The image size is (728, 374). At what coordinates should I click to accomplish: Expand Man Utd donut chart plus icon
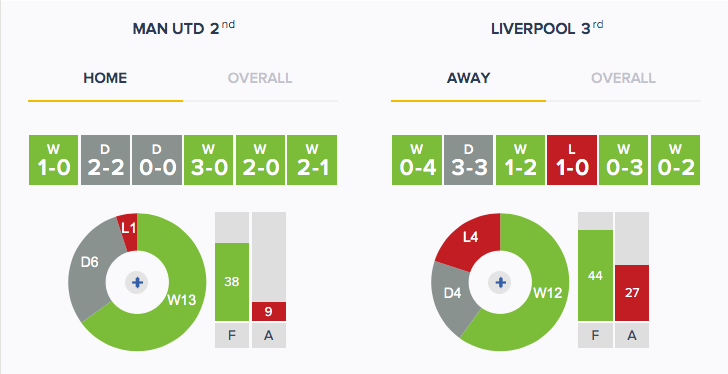pyautogui.click(x=137, y=283)
